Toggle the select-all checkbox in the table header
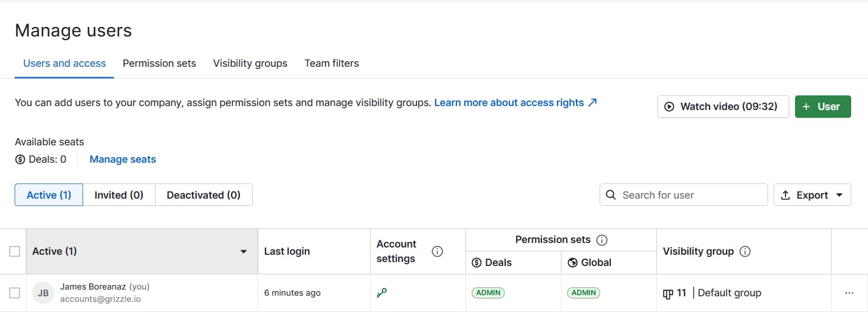The width and height of the screenshot is (868, 335). pyautogui.click(x=14, y=251)
